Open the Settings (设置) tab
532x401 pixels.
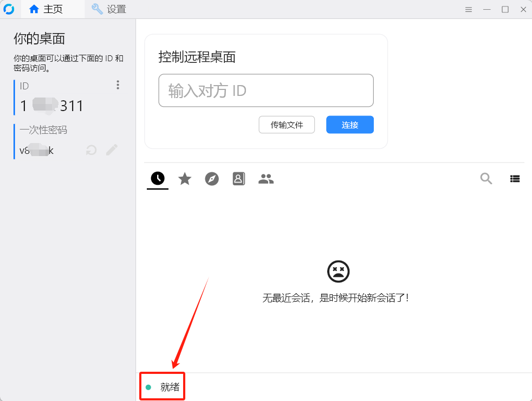pyautogui.click(x=109, y=9)
